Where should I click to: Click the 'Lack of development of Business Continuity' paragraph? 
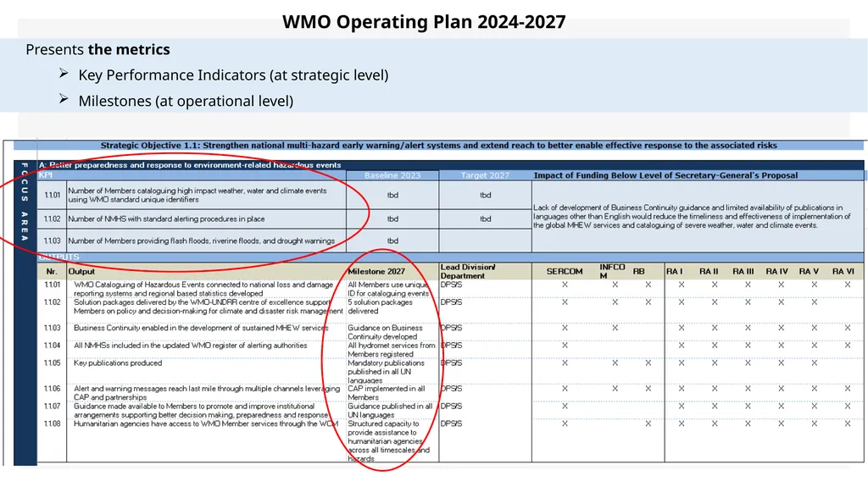point(692,216)
